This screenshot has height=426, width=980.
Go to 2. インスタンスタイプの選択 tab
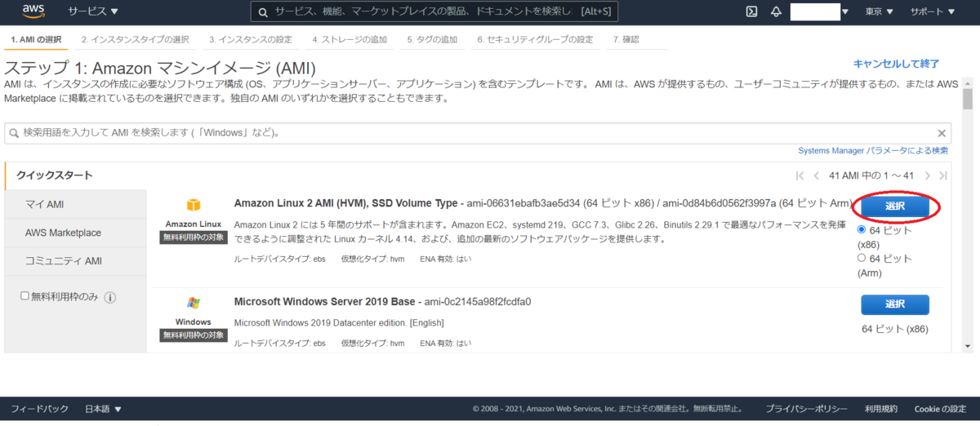(135, 39)
